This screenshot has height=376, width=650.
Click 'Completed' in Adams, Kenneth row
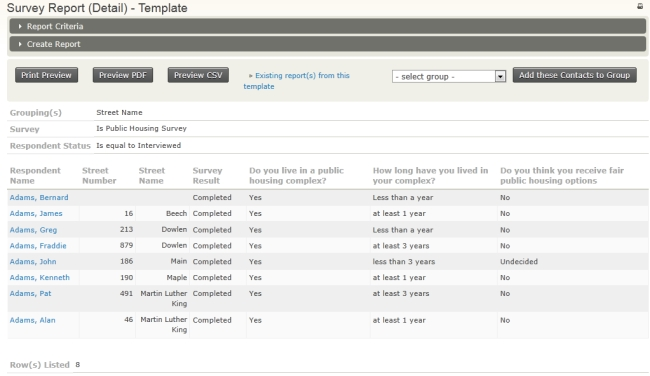coord(212,277)
